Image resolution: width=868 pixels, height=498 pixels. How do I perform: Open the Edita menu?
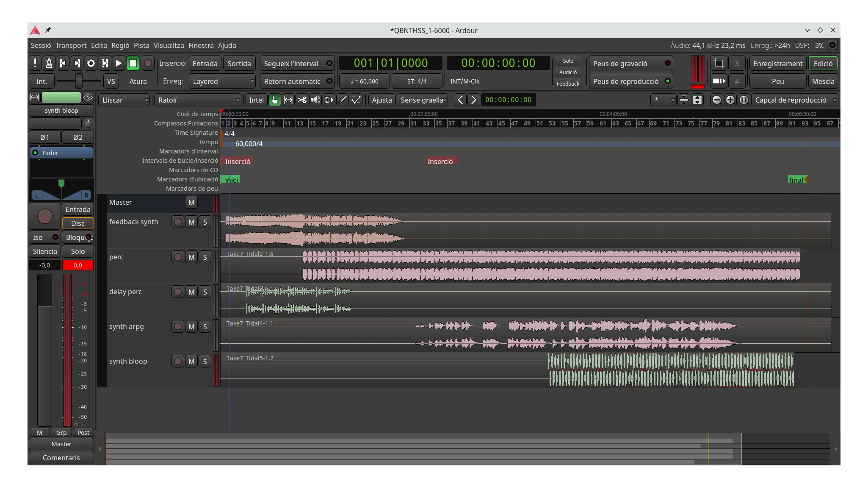[99, 45]
